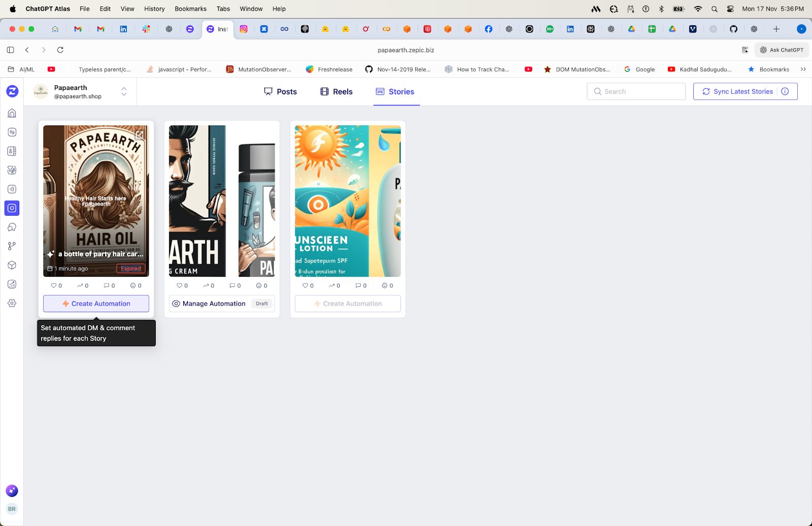Screen dimensions: 812x526
Task: Open the Apple menu
Action: [x=13, y=9]
